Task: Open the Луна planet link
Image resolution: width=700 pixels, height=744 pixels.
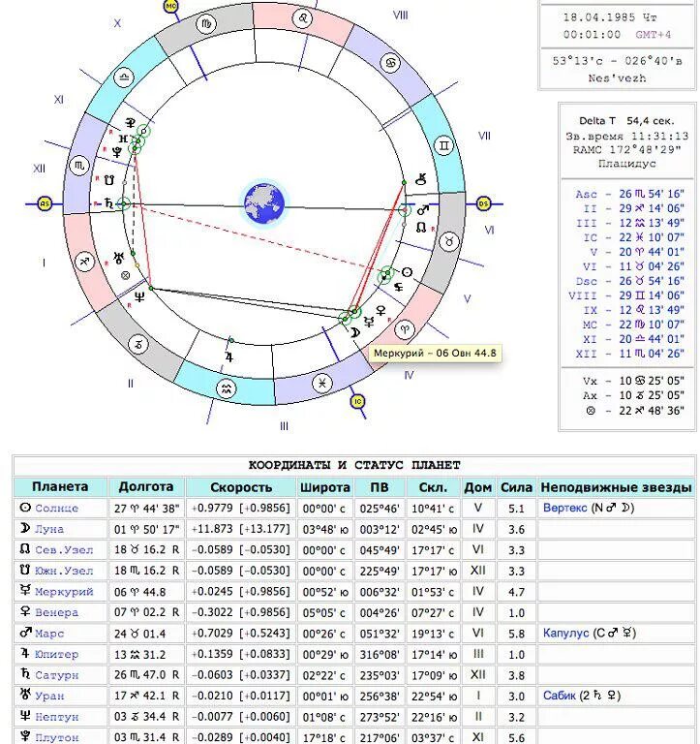Action: (x=49, y=529)
